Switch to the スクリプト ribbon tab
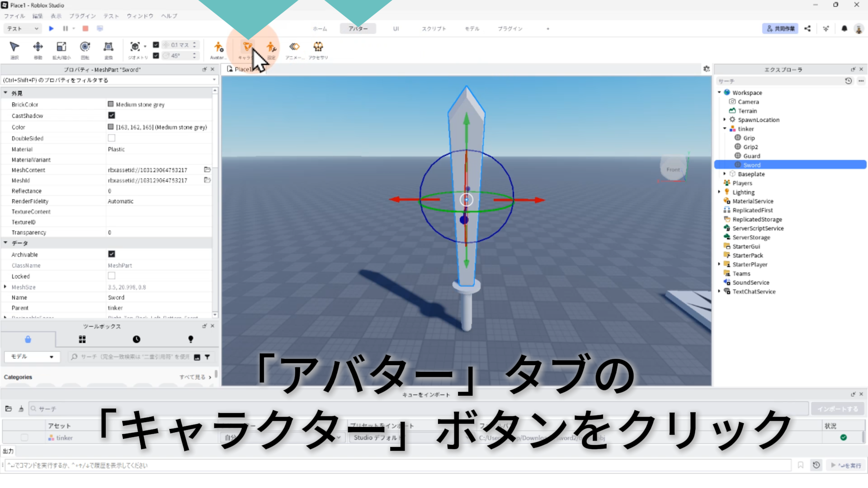Screen dimensions: 868x488 434,28
